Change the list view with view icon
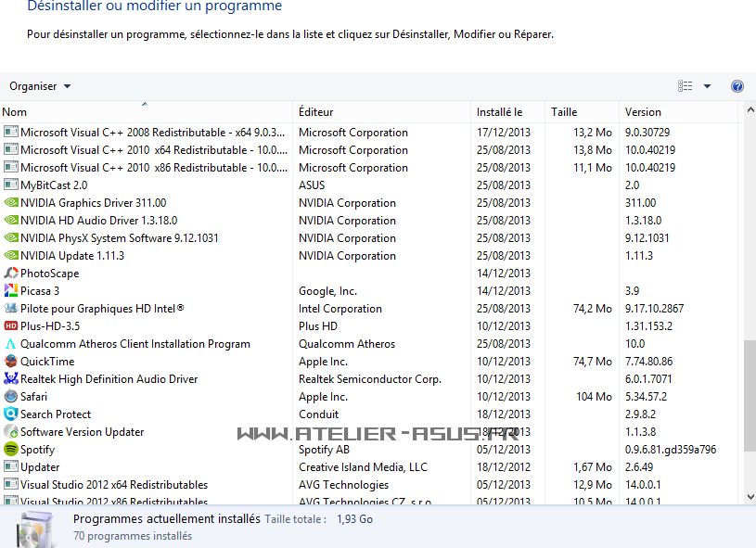Screen dimensions: 756x548 (x=686, y=86)
